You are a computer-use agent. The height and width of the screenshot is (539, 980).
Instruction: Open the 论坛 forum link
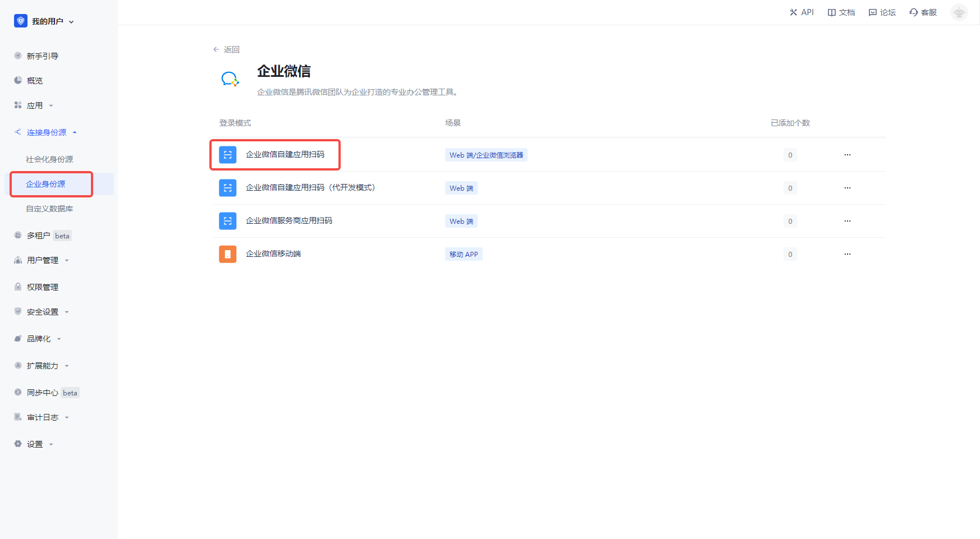coord(882,12)
